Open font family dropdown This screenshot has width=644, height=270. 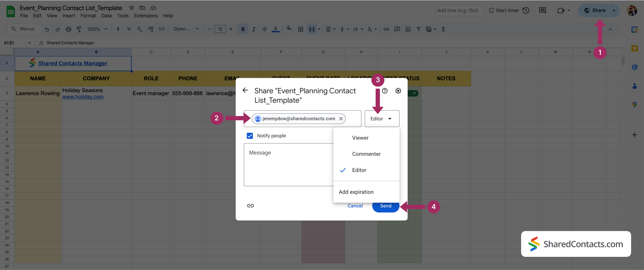[186, 29]
